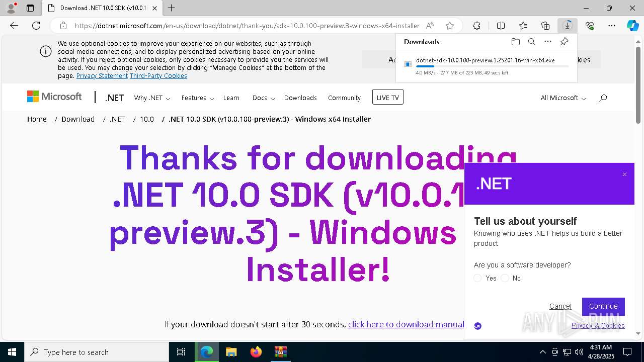644x362 pixels.
Task: Go to the 10.0 breadcrumb
Action: pos(147,119)
